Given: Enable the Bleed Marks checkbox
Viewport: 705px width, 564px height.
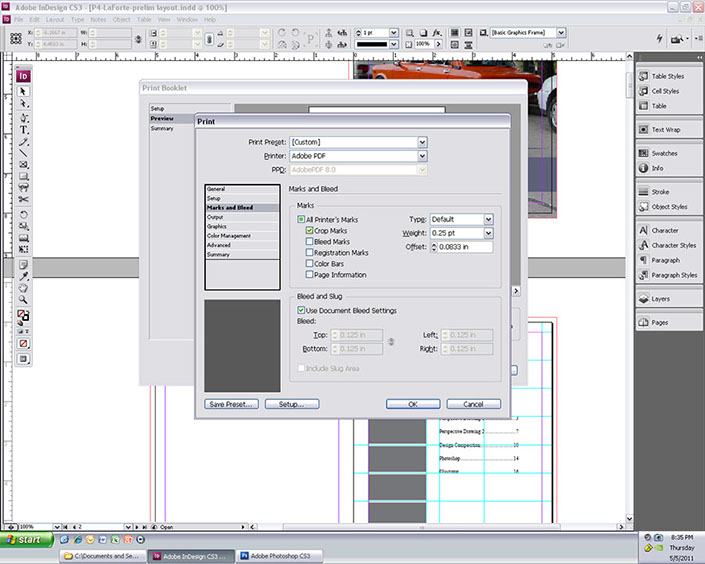Looking at the screenshot, I should tap(309, 242).
